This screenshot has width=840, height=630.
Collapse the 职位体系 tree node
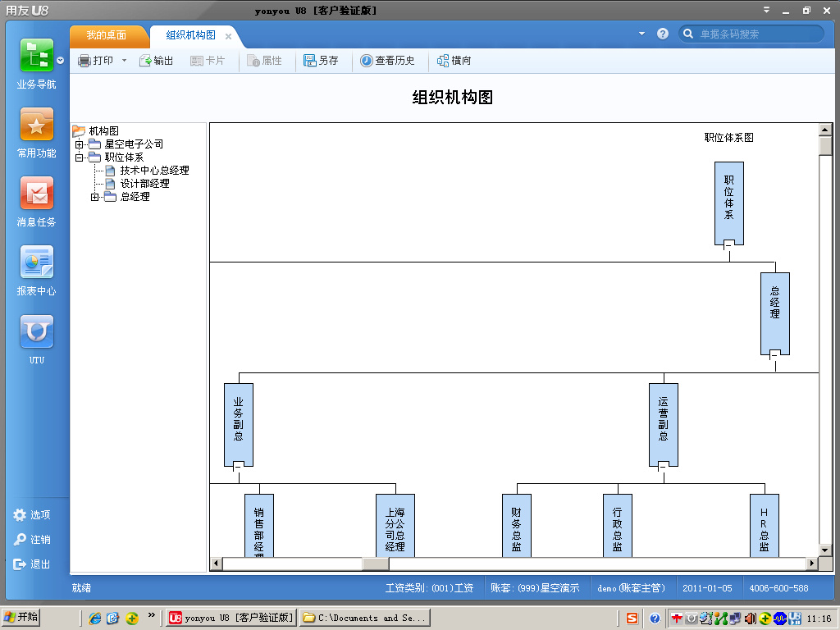click(x=80, y=157)
